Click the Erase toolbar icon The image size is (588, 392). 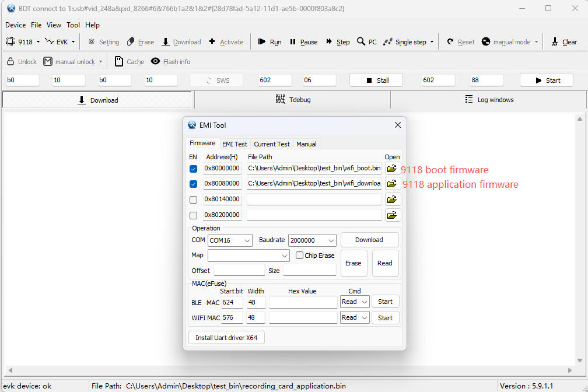coord(131,41)
